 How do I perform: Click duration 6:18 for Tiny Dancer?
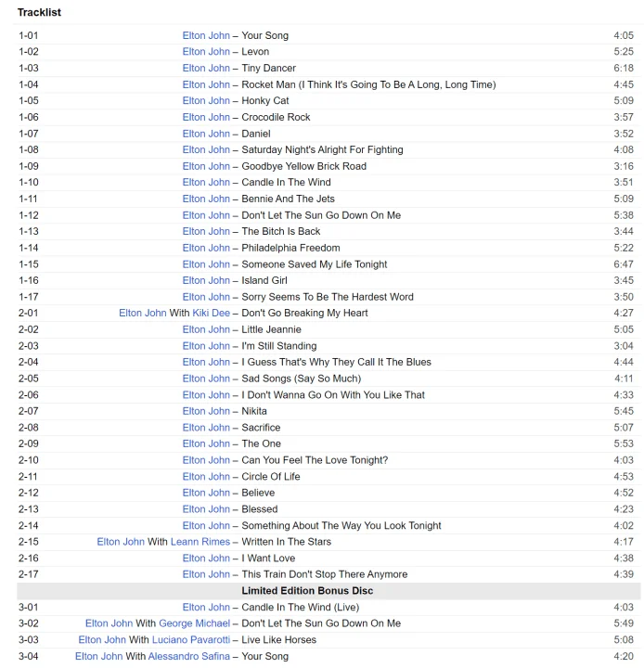coord(624,68)
